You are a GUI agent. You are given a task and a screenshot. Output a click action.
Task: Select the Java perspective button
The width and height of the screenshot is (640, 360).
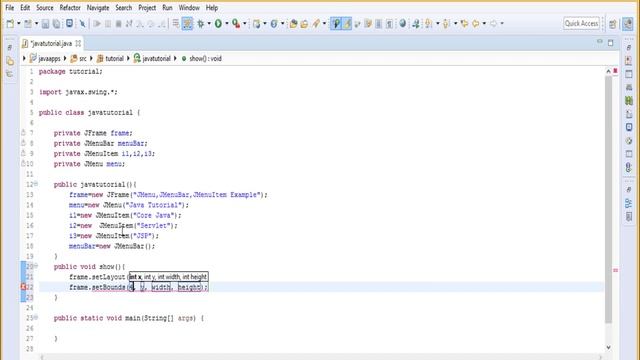coord(628,24)
